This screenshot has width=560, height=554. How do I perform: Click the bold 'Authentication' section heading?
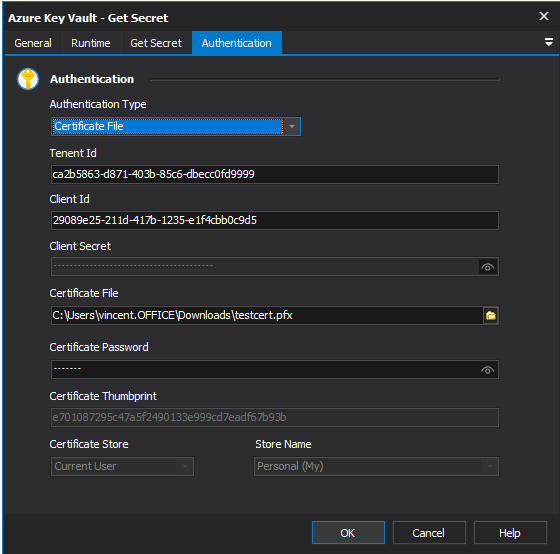92,79
